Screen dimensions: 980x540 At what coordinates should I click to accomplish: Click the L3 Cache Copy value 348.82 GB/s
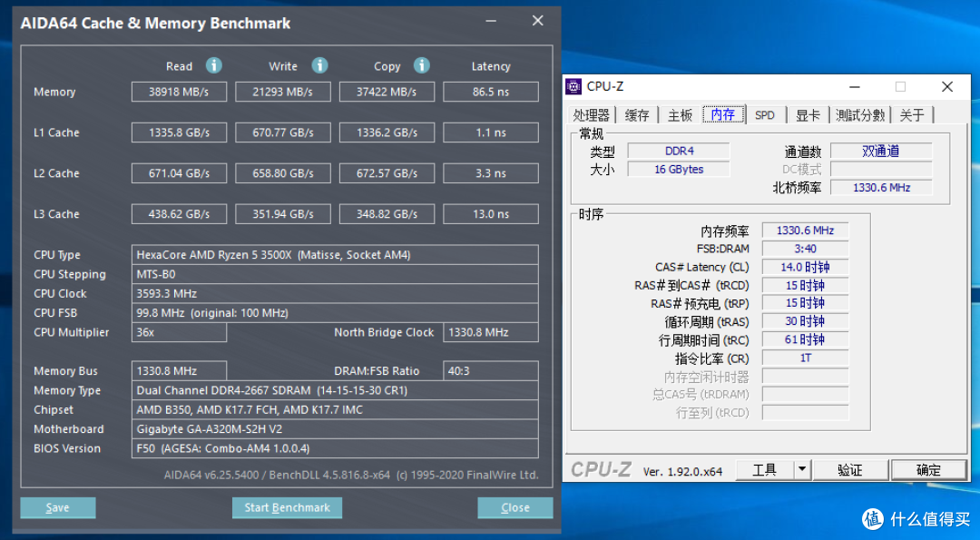point(387,214)
